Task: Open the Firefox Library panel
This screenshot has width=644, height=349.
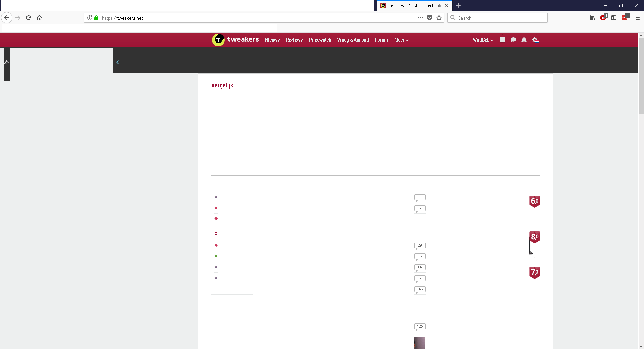Action: click(x=592, y=18)
